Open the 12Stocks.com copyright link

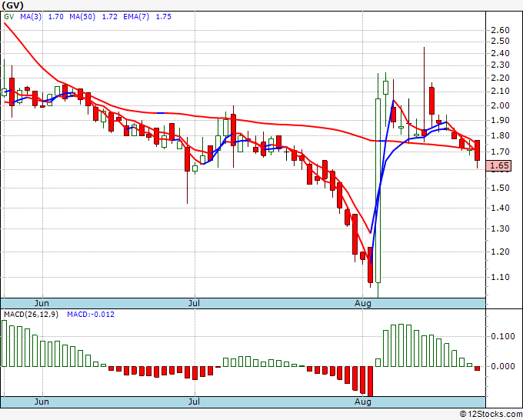tap(491, 414)
